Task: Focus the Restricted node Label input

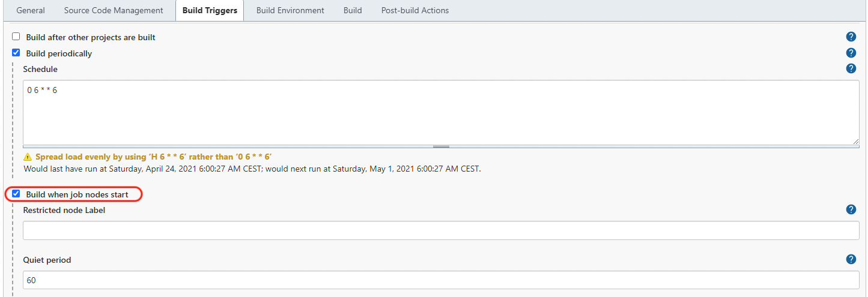Action: [x=441, y=230]
